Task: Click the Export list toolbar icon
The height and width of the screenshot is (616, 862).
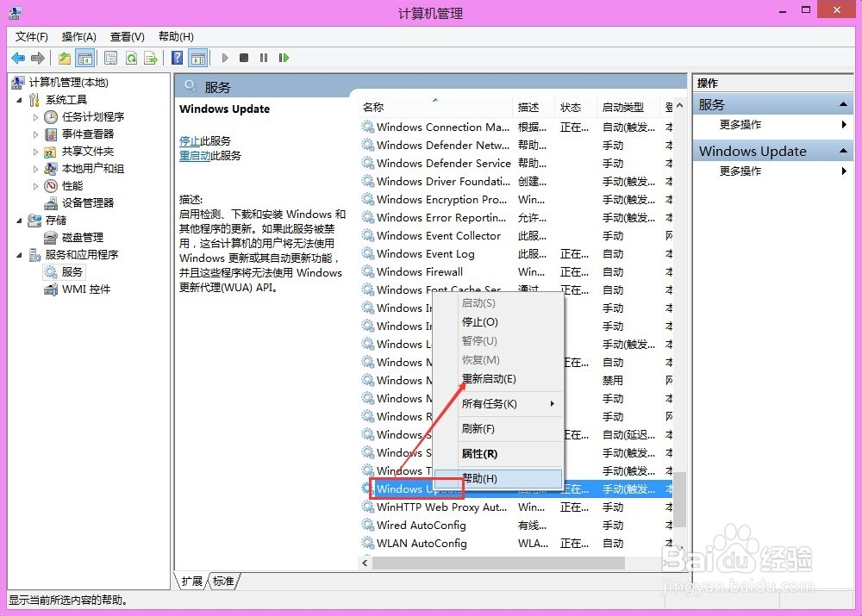Action: (x=151, y=58)
